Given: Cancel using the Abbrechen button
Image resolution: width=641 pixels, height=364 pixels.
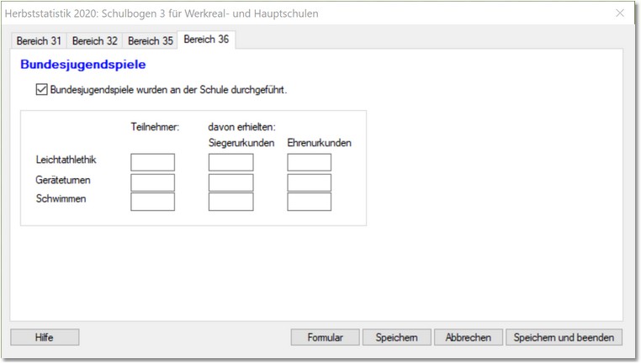Looking at the screenshot, I should (468, 337).
